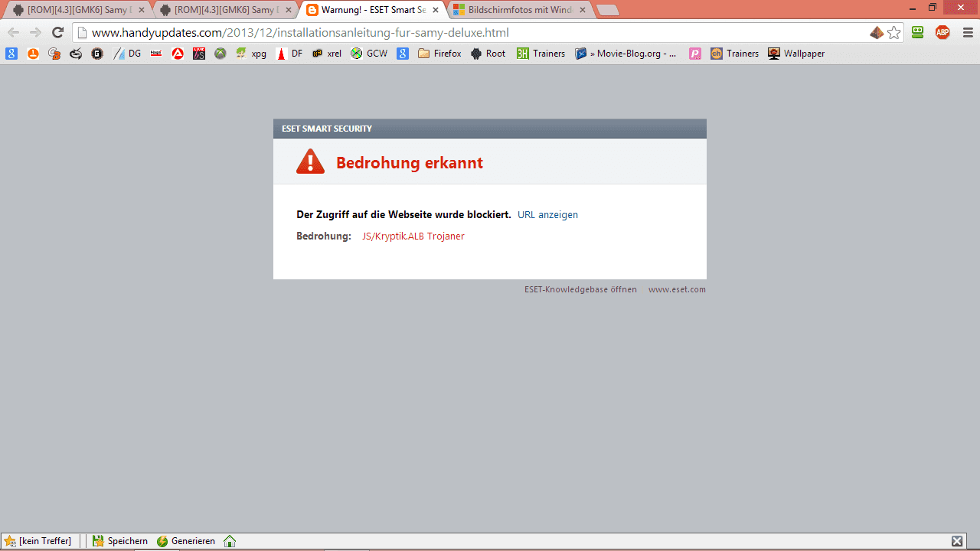Open the Xbox sphere bookmark icon

[x=220, y=54]
